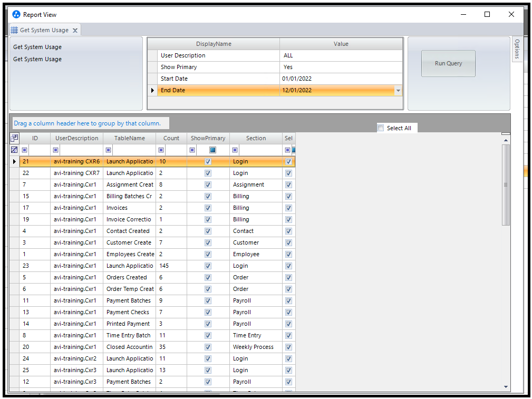Viewport: 532px width, 399px height.
Task: Sort by the ShowPrimary column header
Action: point(208,138)
